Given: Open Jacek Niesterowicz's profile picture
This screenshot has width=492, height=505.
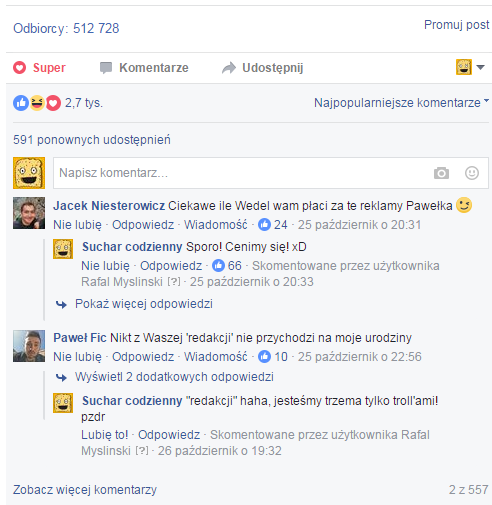Looking at the screenshot, I should [x=29, y=213].
